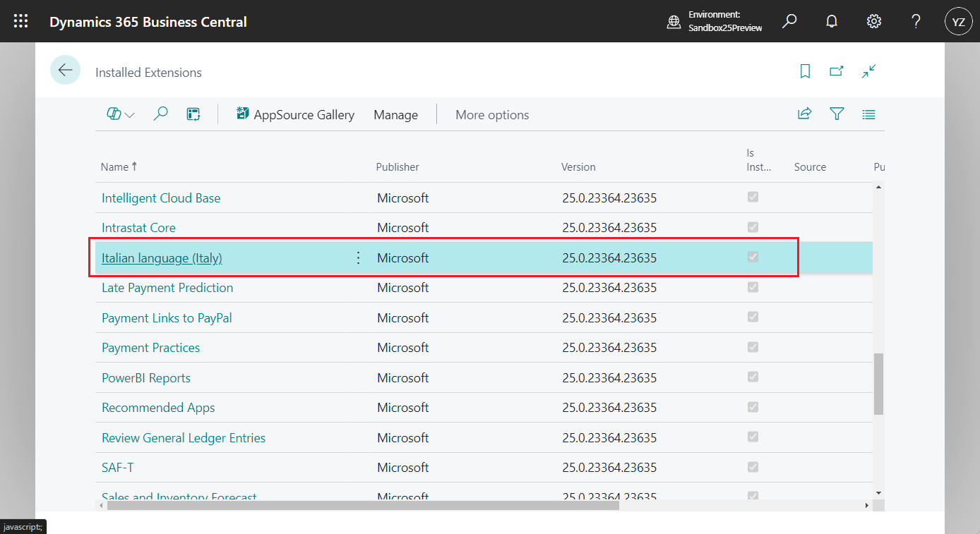This screenshot has width=980, height=534.
Task: Open the list layout options
Action: click(x=868, y=114)
